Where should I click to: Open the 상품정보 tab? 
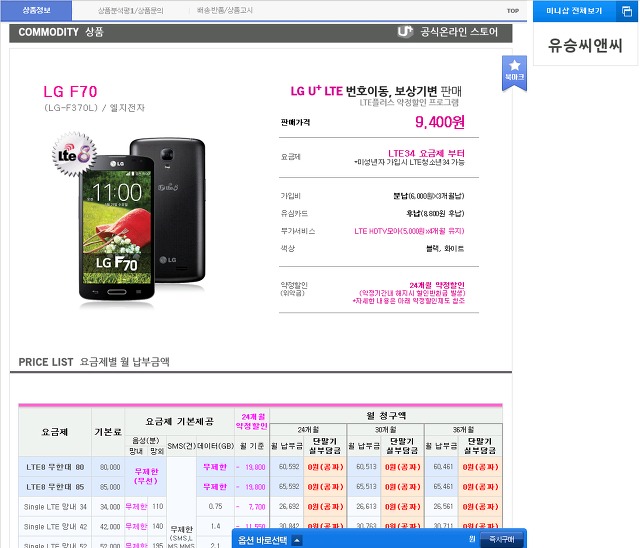36,11
